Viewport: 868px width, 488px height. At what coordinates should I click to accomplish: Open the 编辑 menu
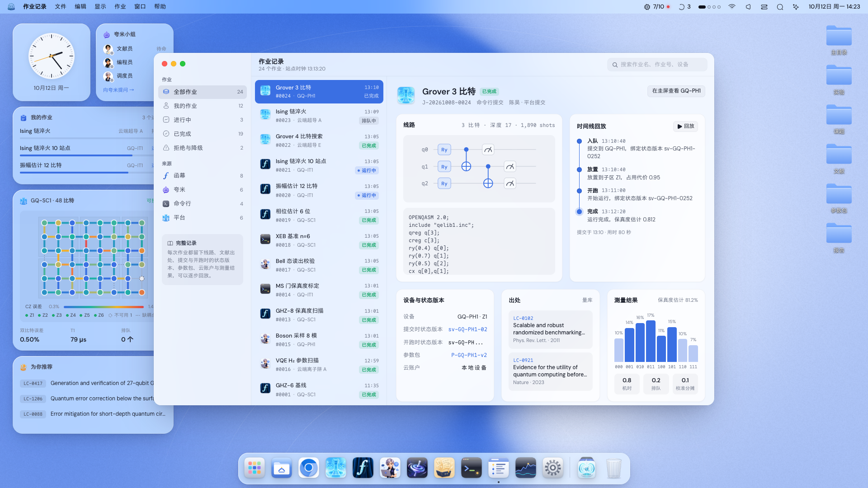tap(80, 7)
